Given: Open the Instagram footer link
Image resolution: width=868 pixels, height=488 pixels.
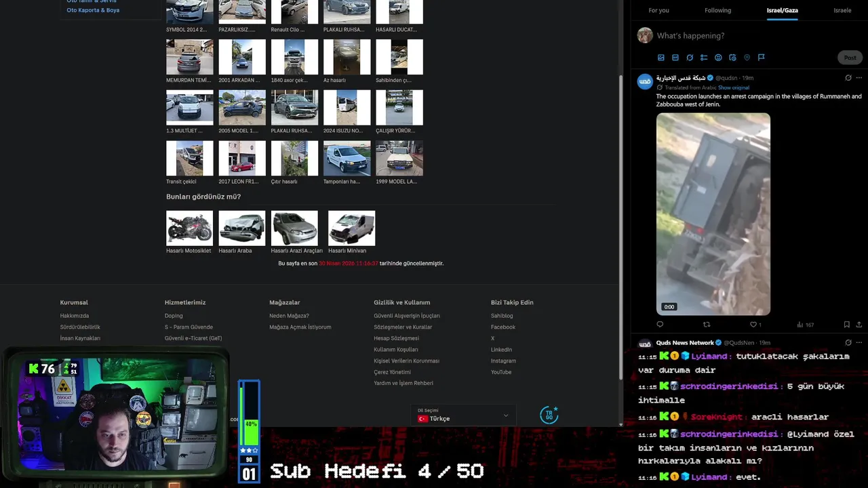Looking at the screenshot, I should 503,361.
